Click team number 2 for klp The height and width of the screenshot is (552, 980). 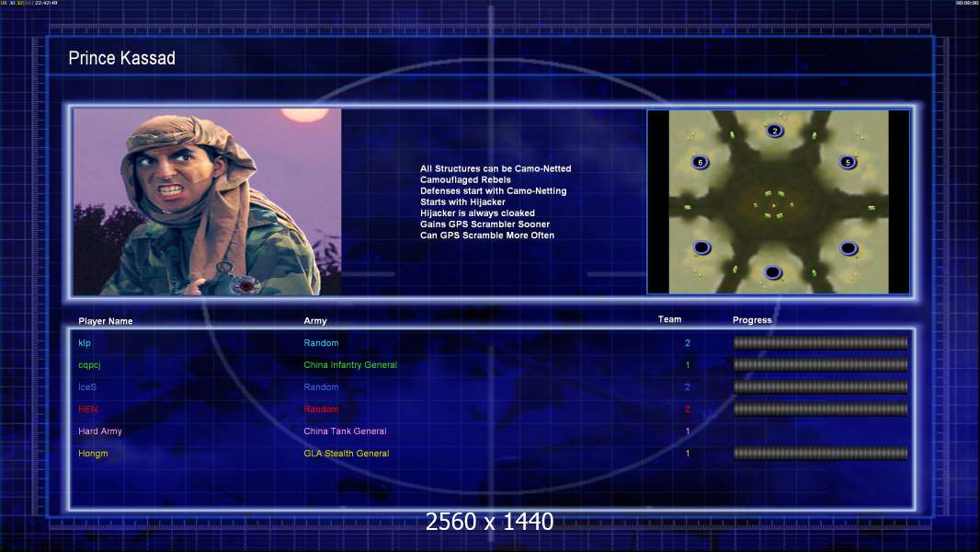coord(688,342)
